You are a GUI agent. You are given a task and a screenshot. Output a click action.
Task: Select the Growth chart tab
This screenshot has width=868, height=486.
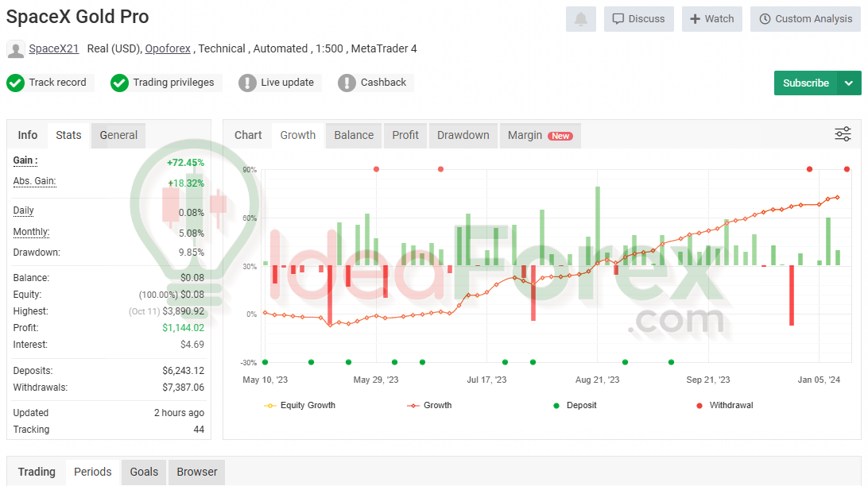[298, 136]
